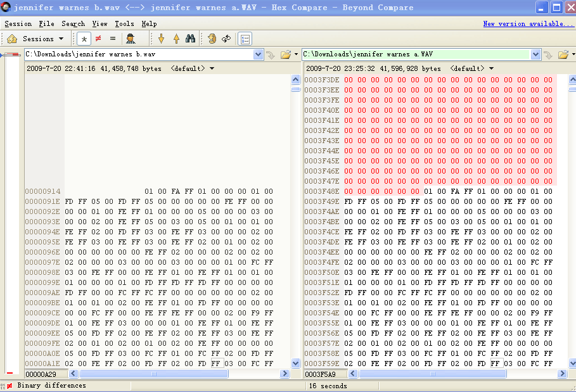The height and width of the screenshot is (392, 576).
Task: Select left offset row 000009FE
Action: click(x=42, y=343)
